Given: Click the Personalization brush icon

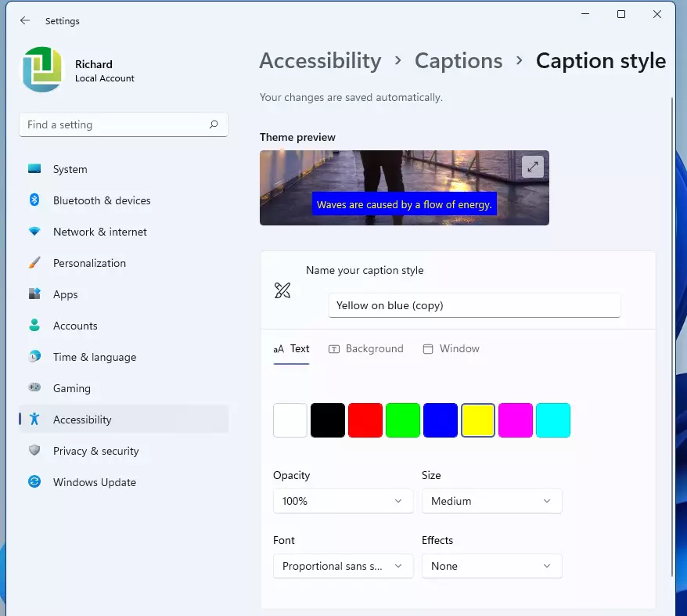Looking at the screenshot, I should pyautogui.click(x=34, y=263).
